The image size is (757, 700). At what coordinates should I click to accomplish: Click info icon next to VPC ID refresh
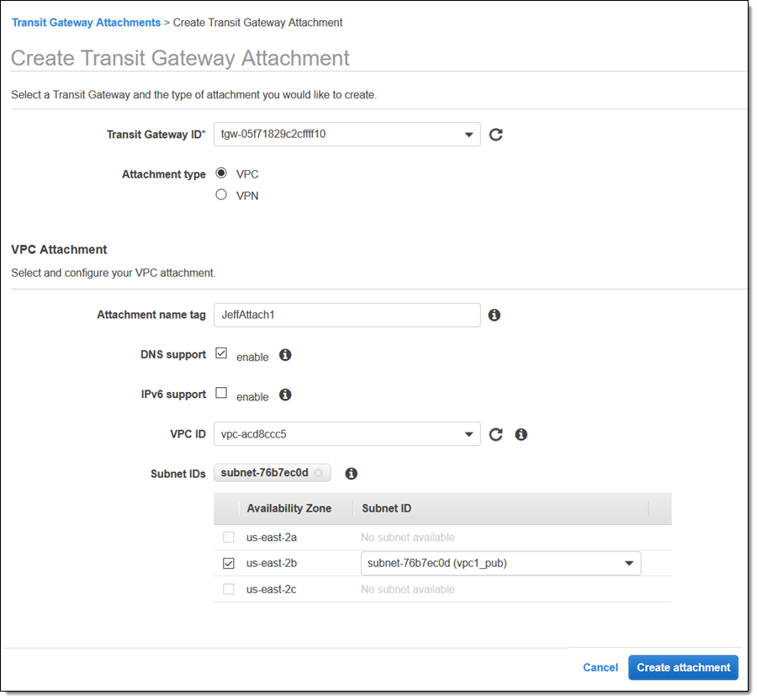(x=521, y=434)
